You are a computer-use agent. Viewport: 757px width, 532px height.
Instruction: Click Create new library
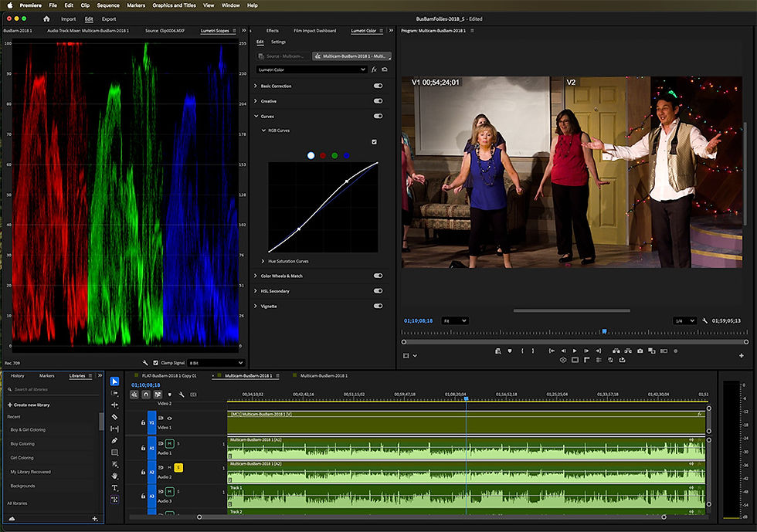(x=29, y=405)
